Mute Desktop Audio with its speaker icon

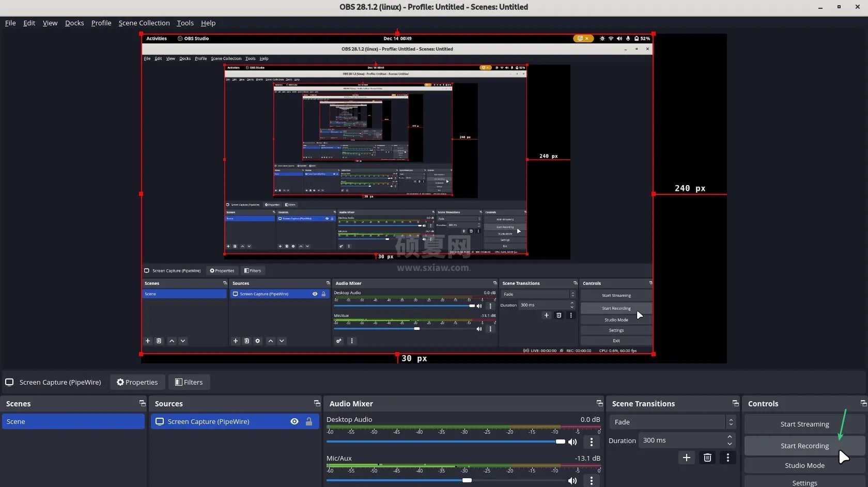click(x=572, y=442)
